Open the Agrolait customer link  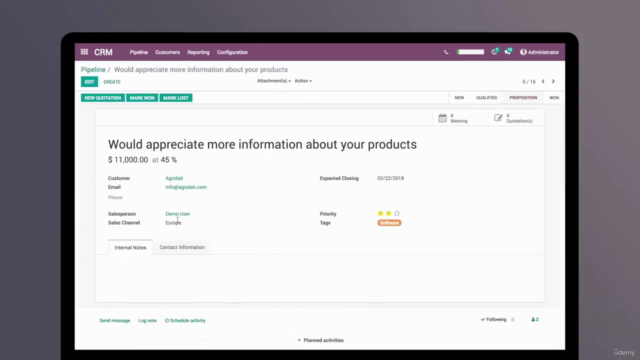coord(174,178)
